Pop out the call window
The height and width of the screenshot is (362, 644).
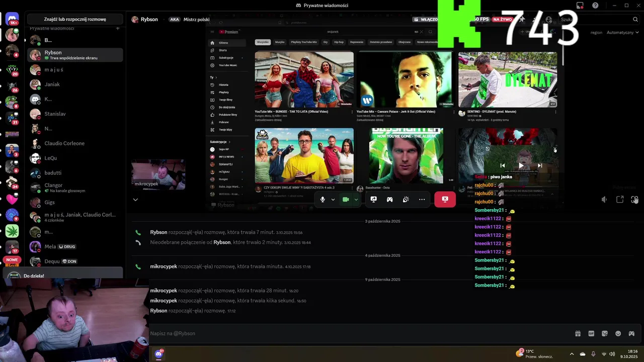(x=620, y=200)
